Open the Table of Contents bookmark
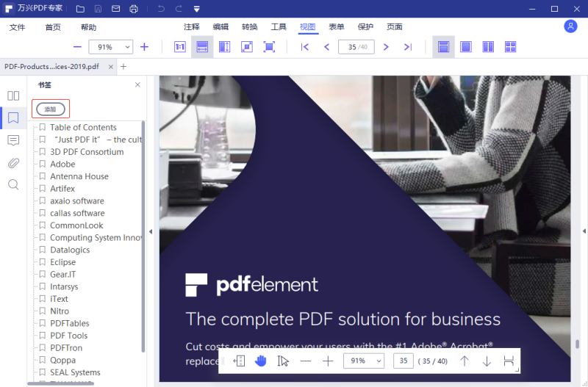This screenshot has height=387, width=588. 83,127
